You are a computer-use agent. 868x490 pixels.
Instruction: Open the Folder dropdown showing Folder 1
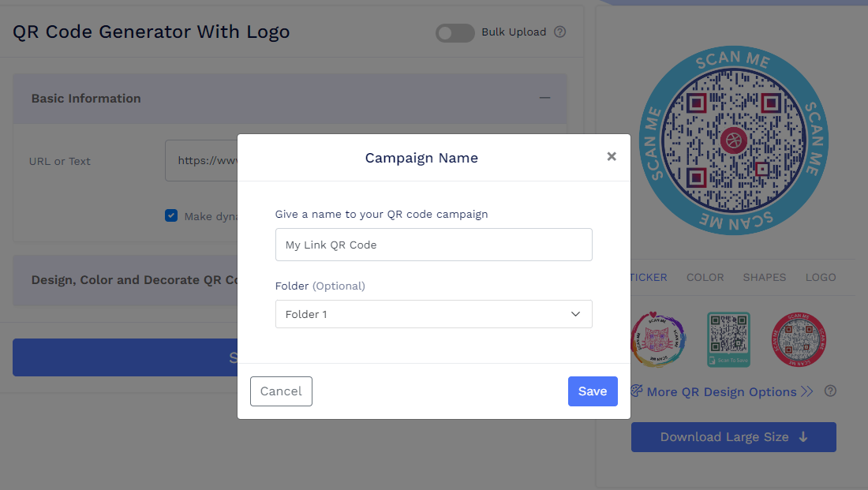433,314
